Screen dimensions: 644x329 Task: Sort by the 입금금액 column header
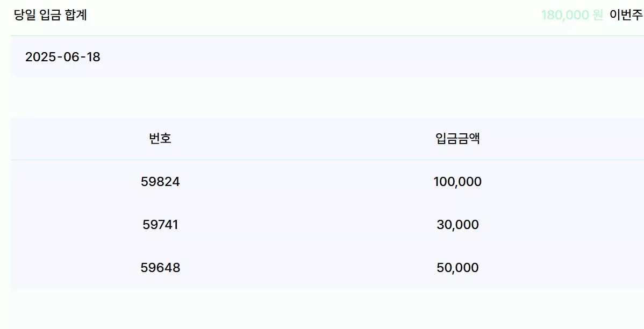(457, 138)
